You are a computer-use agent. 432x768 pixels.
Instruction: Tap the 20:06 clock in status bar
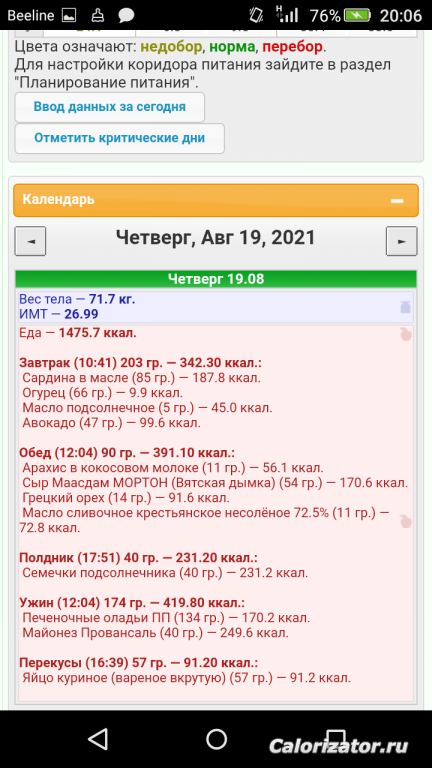click(401, 16)
